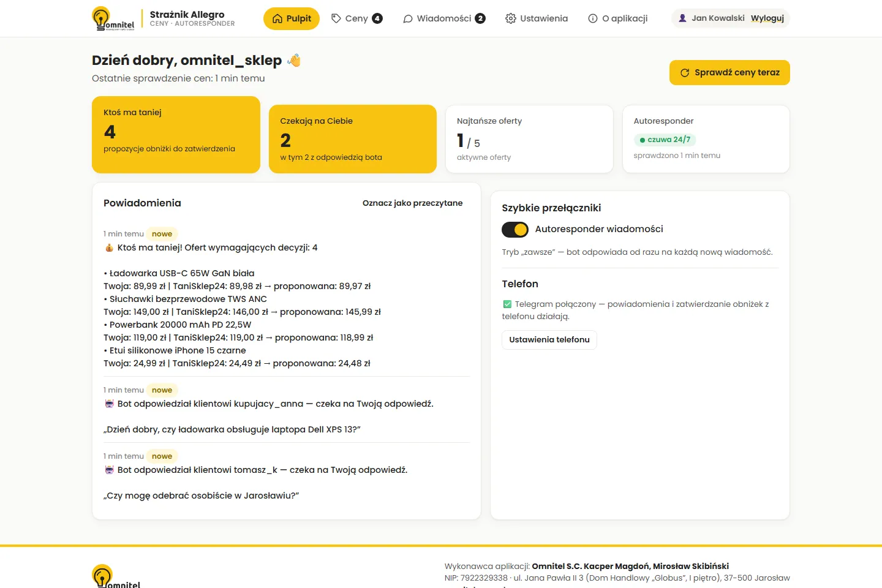
Task: Click the Strażnik Allegro app title
Action: click(x=187, y=14)
